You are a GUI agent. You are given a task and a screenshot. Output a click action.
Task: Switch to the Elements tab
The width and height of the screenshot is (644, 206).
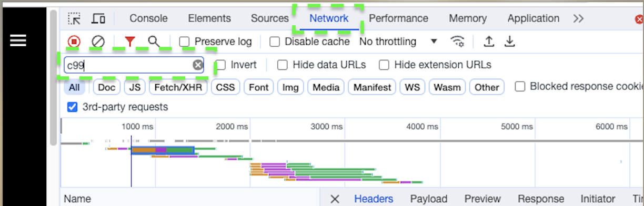tap(209, 18)
